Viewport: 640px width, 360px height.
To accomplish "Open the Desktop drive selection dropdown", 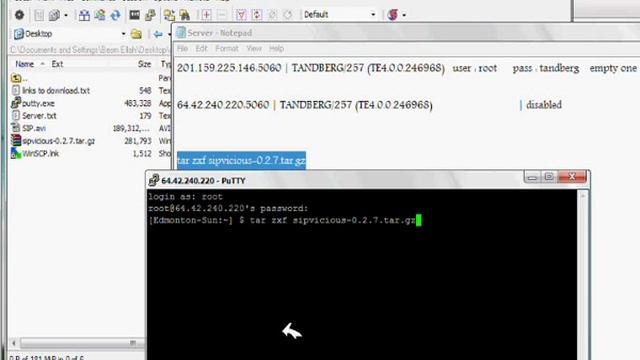I will 69,34.
